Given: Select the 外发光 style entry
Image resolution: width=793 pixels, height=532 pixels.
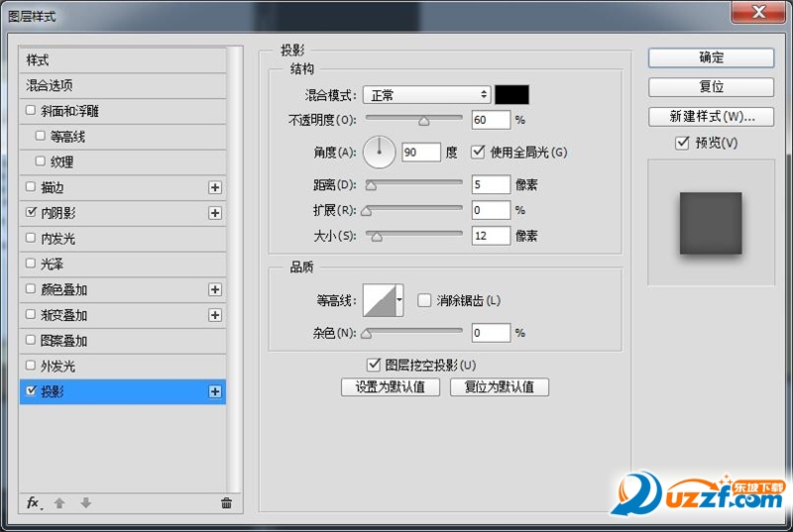Looking at the screenshot, I should (x=57, y=366).
